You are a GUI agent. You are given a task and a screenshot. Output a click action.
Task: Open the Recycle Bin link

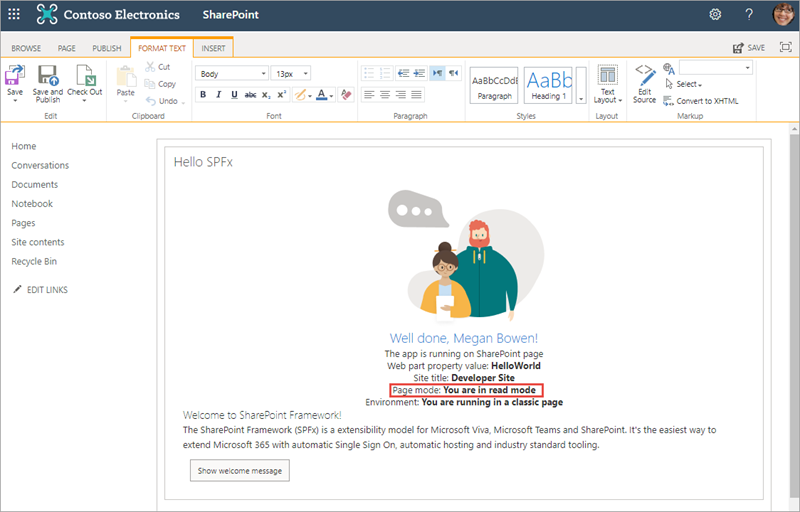[x=34, y=261]
